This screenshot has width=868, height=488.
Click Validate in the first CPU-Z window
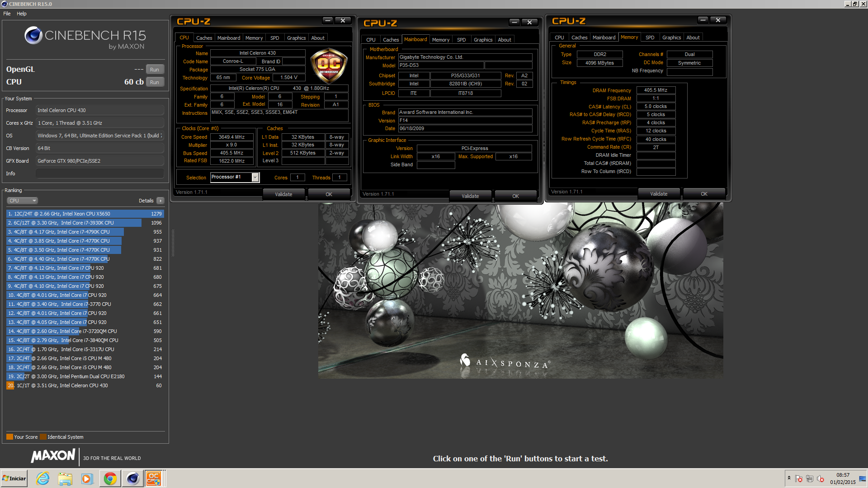tap(283, 194)
